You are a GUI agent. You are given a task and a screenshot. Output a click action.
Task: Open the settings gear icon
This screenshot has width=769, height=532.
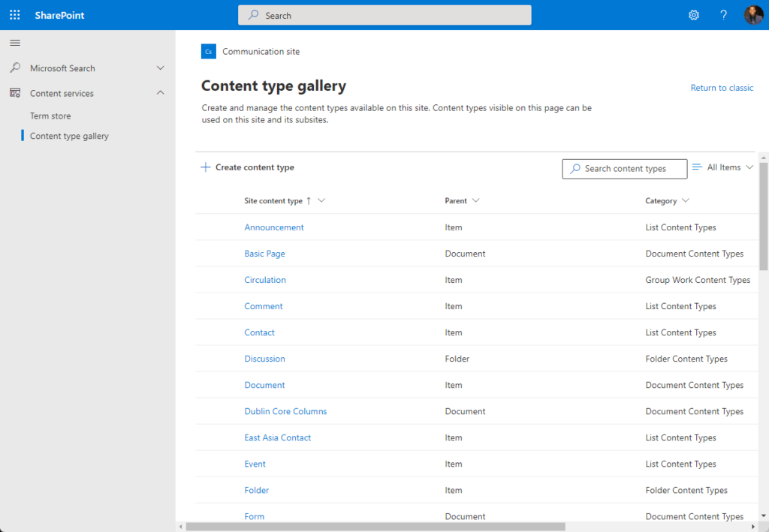click(x=693, y=15)
